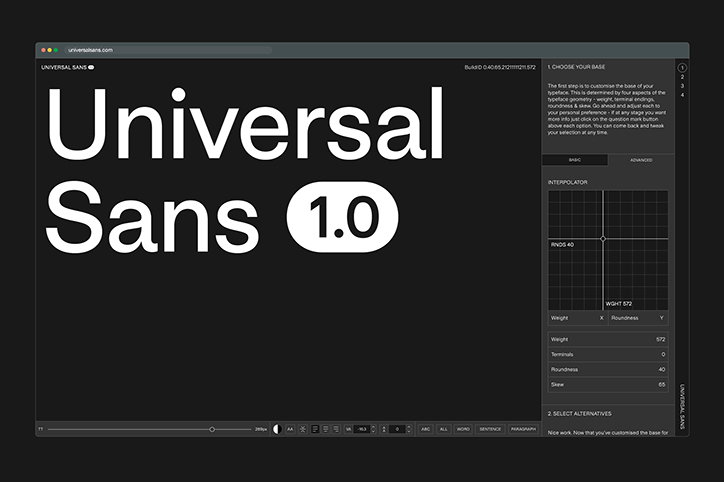Adjust the font size slider handle
The image size is (724, 482).
212,429
